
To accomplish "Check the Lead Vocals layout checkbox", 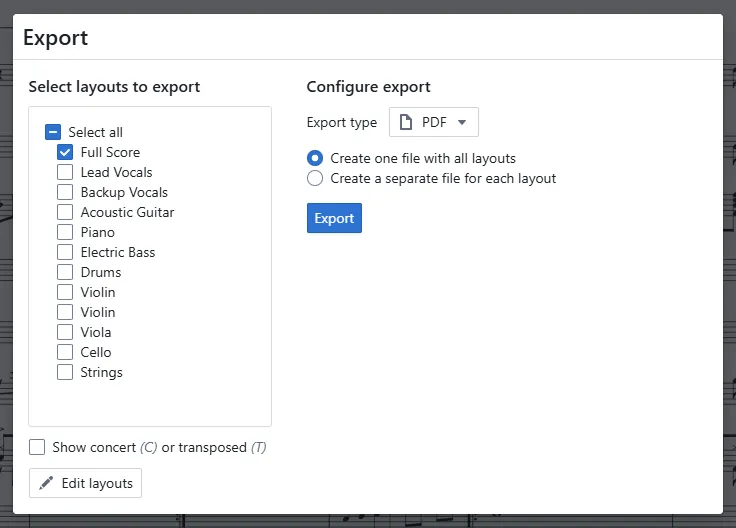I will coord(65,172).
